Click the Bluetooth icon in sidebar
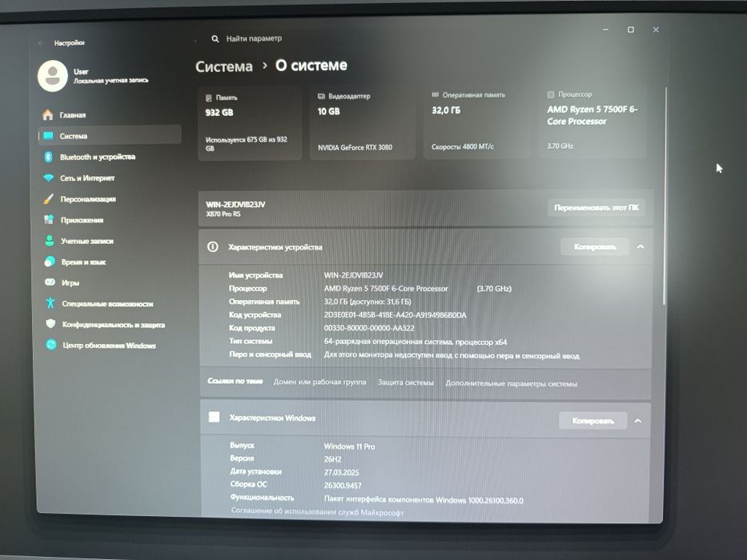This screenshot has width=747, height=560. 48,157
